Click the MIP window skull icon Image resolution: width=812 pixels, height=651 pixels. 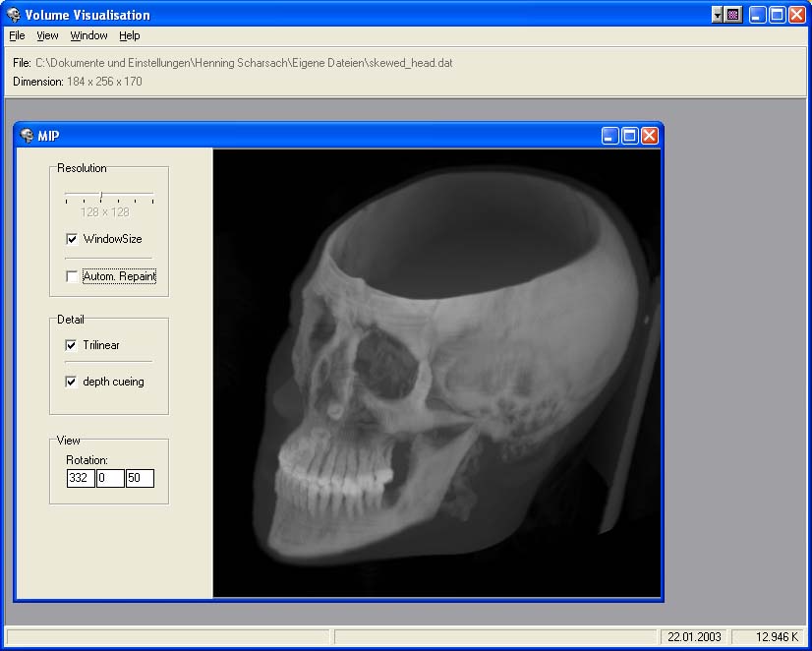click(x=27, y=136)
